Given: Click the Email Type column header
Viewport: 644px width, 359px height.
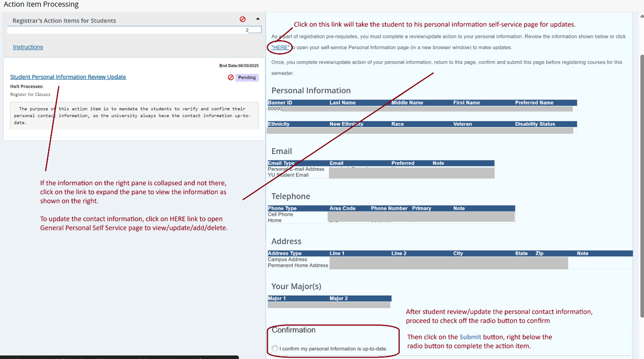Looking at the screenshot, I should point(281,163).
